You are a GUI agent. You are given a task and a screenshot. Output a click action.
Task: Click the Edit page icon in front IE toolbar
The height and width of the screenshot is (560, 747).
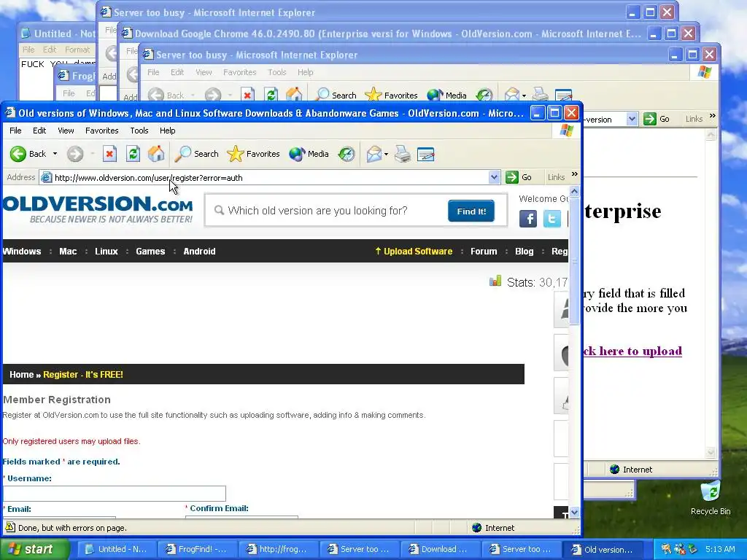tap(425, 154)
